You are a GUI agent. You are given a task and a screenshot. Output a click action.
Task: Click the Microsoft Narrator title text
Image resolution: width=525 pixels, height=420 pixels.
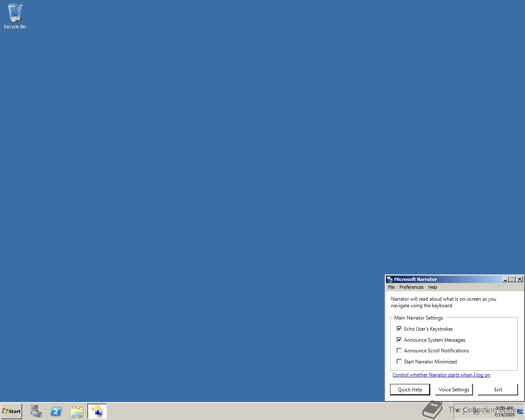coord(415,279)
